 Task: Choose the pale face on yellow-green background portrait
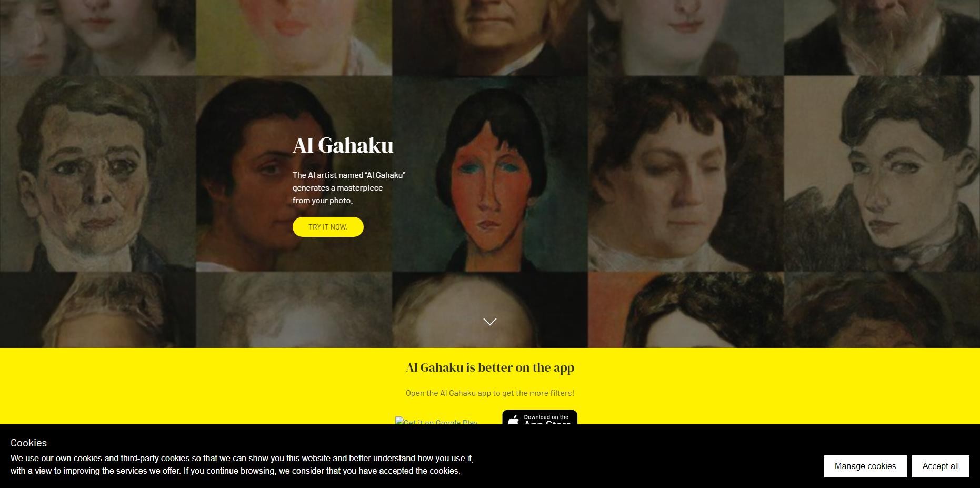click(294, 38)
